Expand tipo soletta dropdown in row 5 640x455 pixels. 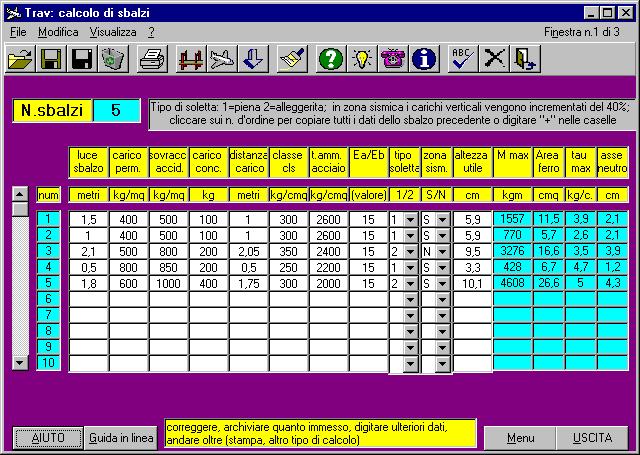(x=410, y=283)
